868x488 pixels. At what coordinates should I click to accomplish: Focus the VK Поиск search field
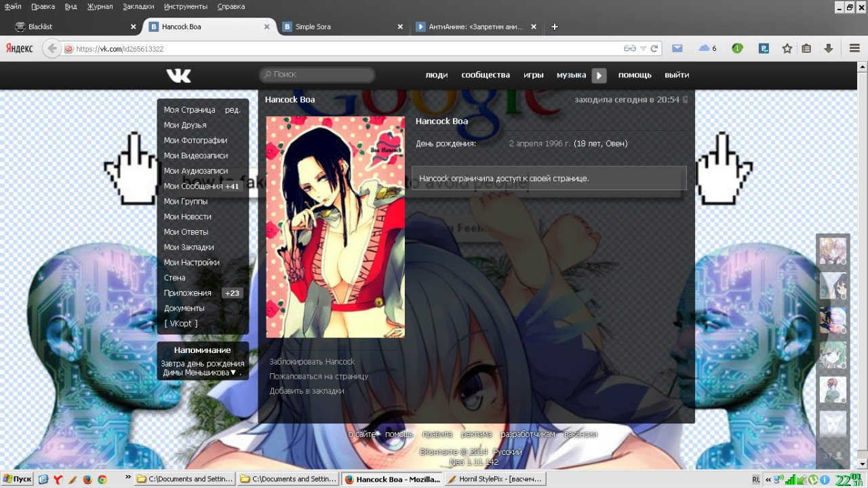pos(317,75)
